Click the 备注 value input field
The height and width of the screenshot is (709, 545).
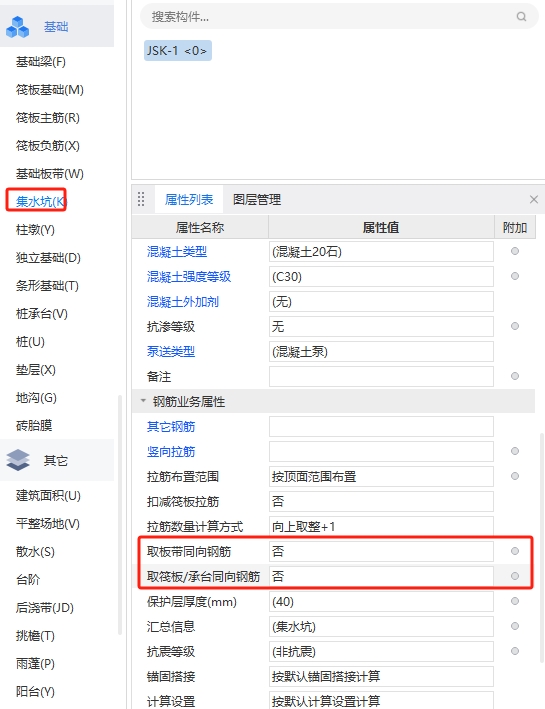pos(381,376)
